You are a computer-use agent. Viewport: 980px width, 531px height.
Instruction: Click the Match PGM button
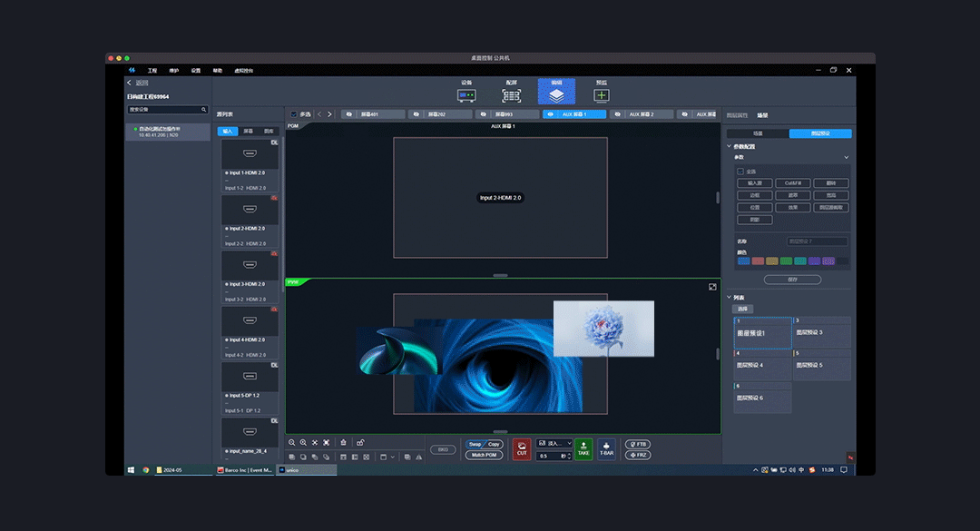coord(485,455)
